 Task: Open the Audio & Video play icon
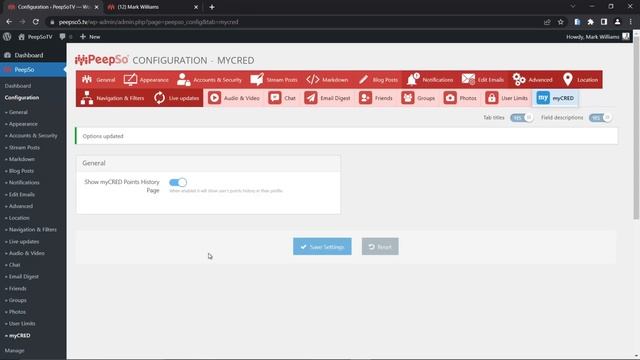click(x=214, y=98)
